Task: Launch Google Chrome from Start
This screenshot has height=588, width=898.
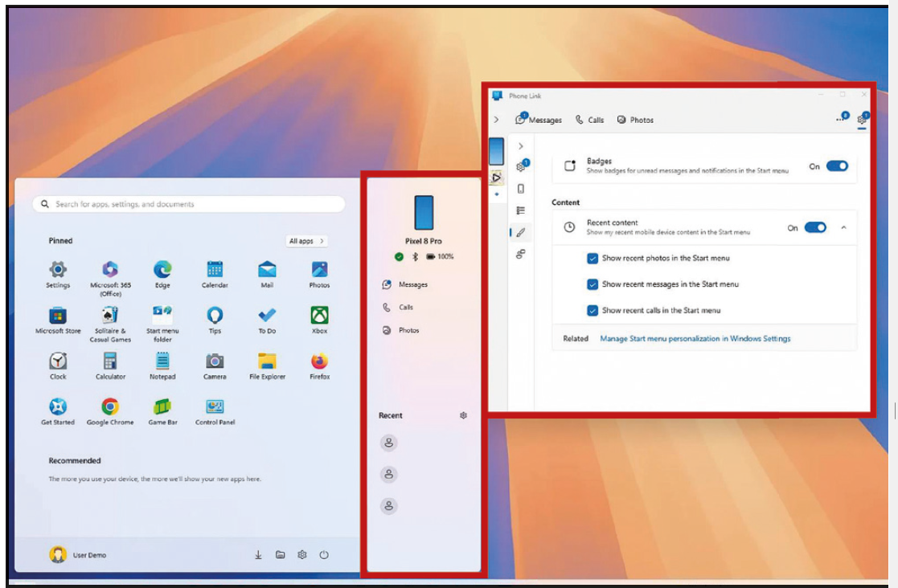Action: [x=110, y=411]
